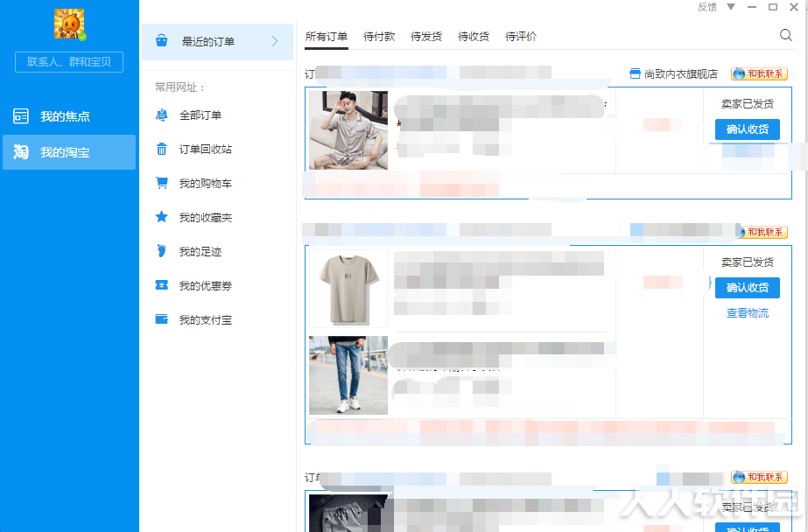Click the footprint icon for 我的足迹
Image resolution: width=808 pixels, height=532 pixels.
(161, 251)
